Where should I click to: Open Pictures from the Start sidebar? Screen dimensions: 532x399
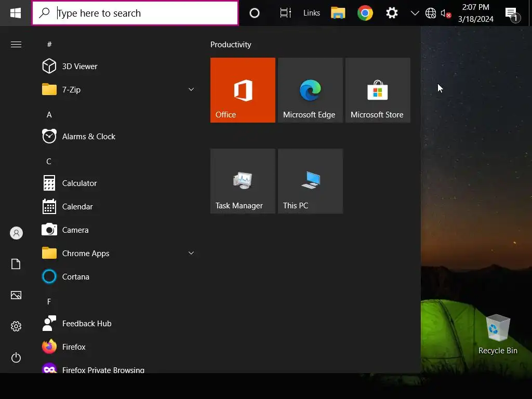(x=16, y=295)
